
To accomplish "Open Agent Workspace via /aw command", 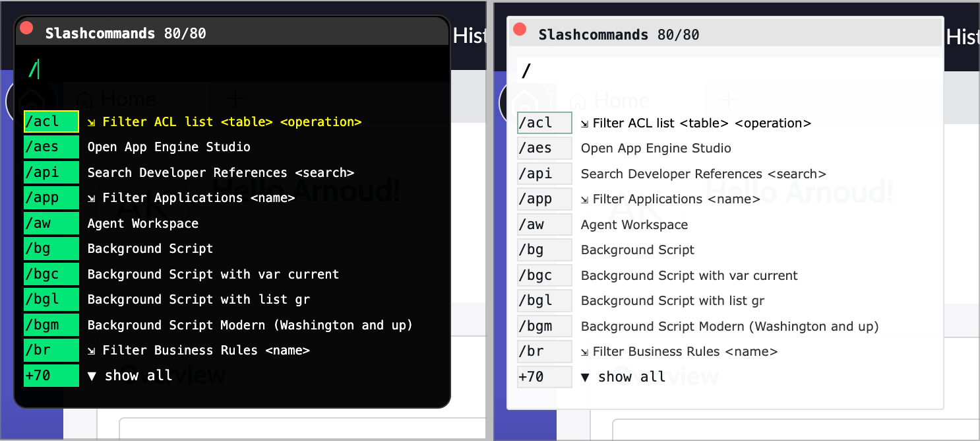I will point(143,223).
